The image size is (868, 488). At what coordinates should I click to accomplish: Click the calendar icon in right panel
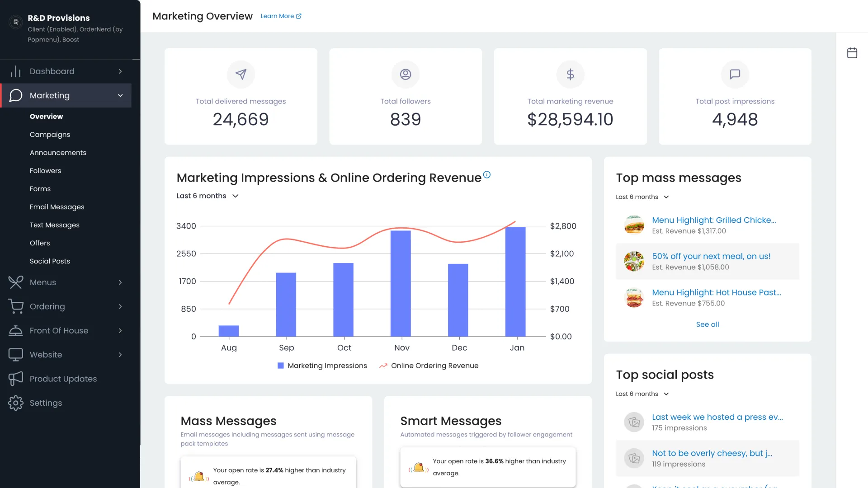[852, 53]
